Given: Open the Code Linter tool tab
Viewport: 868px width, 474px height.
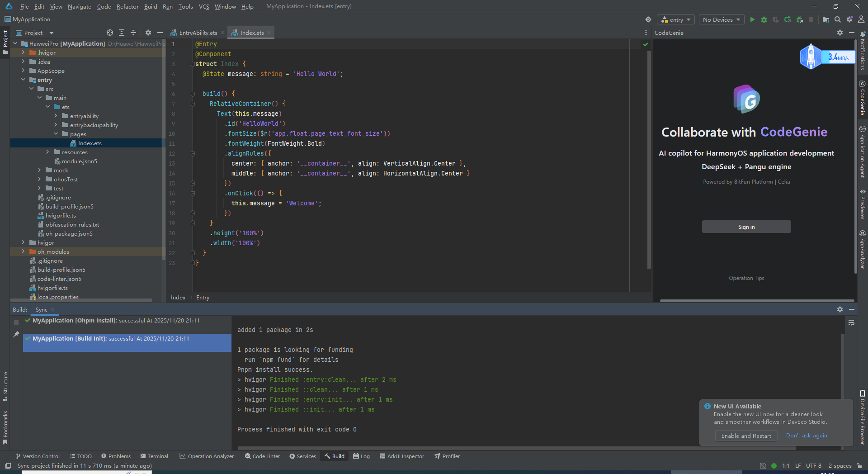Looking at the screenshot, I should click(x=262, y=456).
